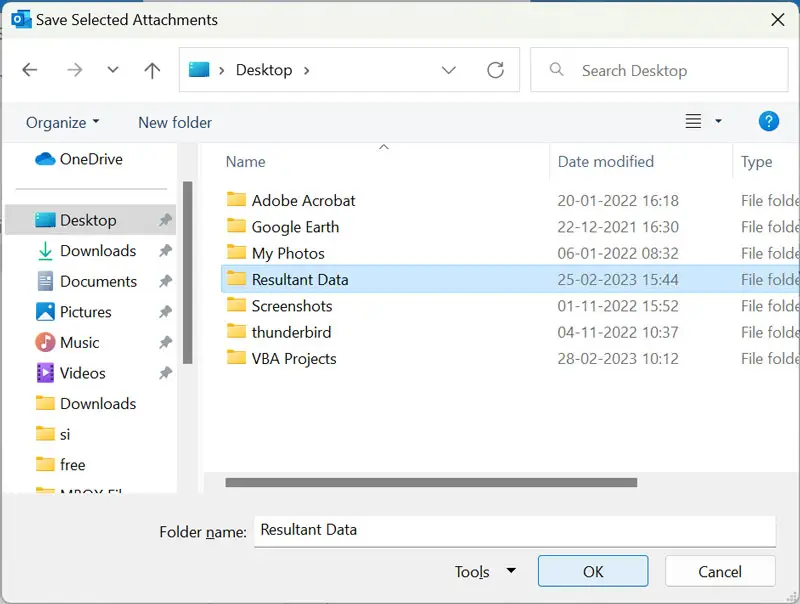Sort files by Date modified column
This screenshot has height=604, width=800.
605,161
